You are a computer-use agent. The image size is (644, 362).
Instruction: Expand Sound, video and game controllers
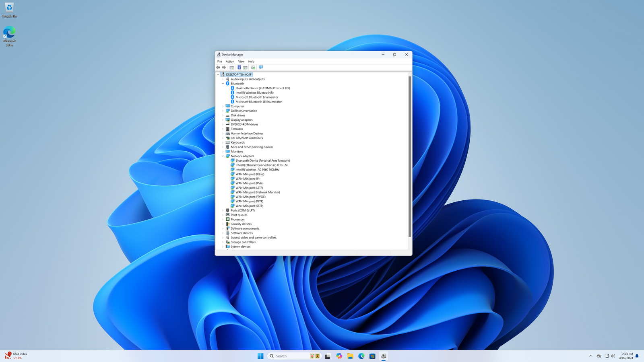point(223,238)
